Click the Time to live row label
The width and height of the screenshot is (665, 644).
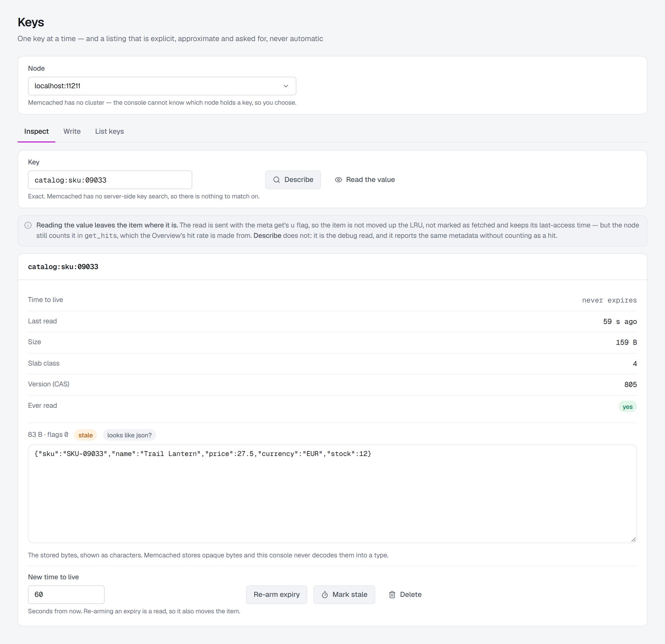[x=45, y=300]
